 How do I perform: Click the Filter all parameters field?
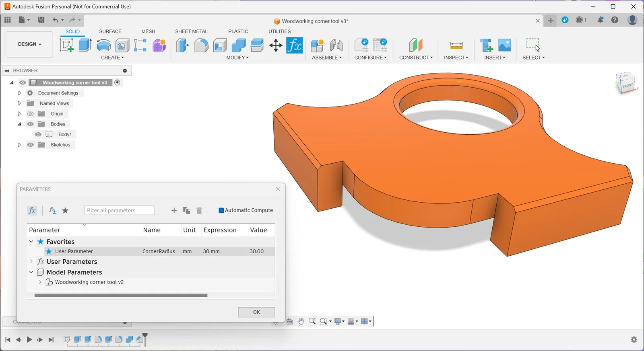tap(120, 210)
